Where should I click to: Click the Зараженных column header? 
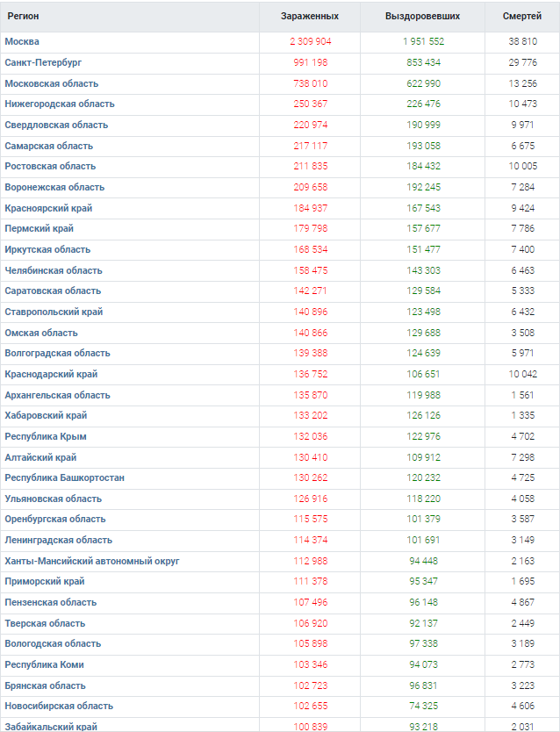(310, 17)
